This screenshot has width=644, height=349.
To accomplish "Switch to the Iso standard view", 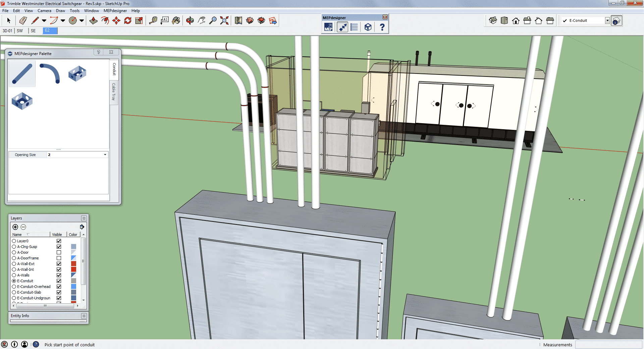I will point(493,21).
